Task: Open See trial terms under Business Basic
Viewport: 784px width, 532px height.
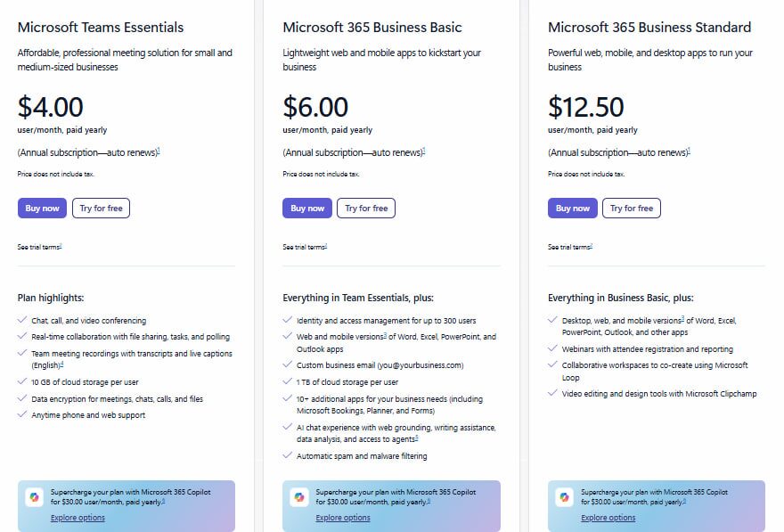Action: [305, 247]
